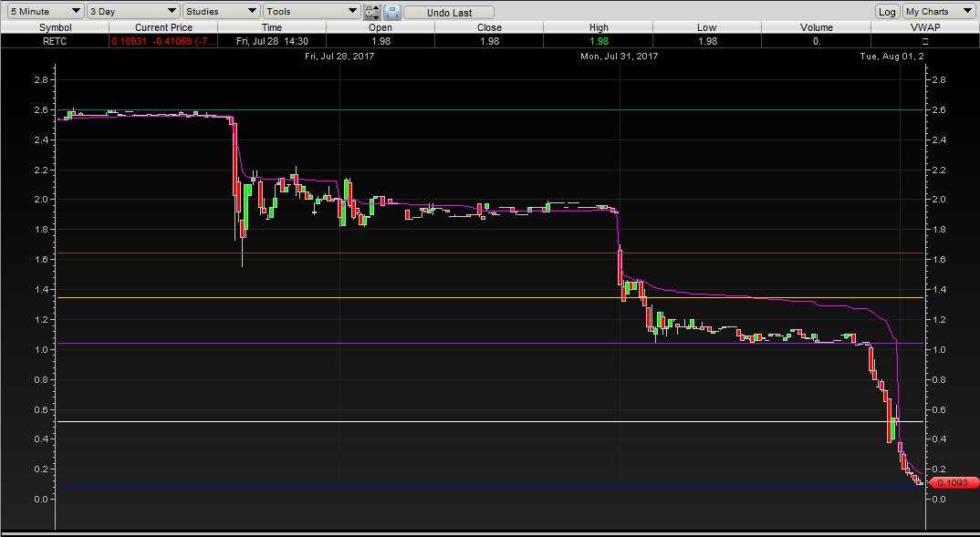
Task: Select the orange horizontal line near 1.64
Action: [491, 253]
